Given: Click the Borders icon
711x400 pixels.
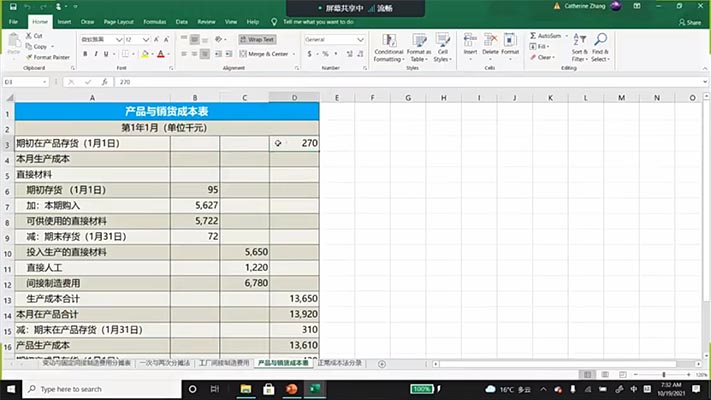Looking at the screenshot, I should point(126,54).
